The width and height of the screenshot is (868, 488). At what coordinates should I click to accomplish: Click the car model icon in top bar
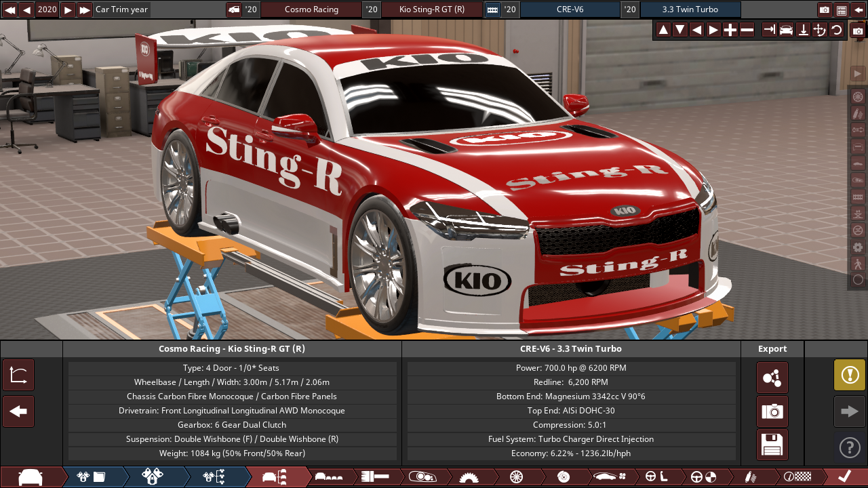(234, 9)
